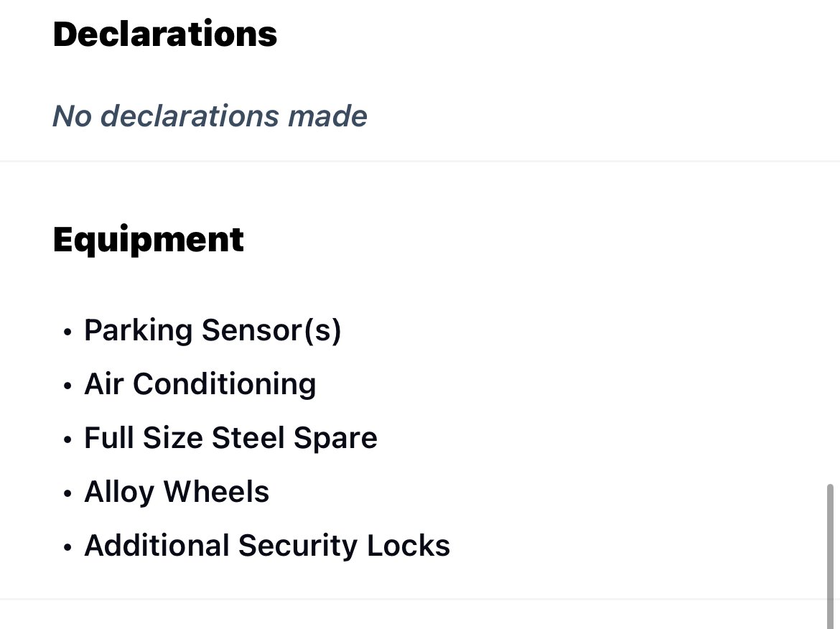Image resolution: width=840 pixels, height=629 pixels.
Task: Select the Full Size Steel Spare entry
Action: [231, 438]
